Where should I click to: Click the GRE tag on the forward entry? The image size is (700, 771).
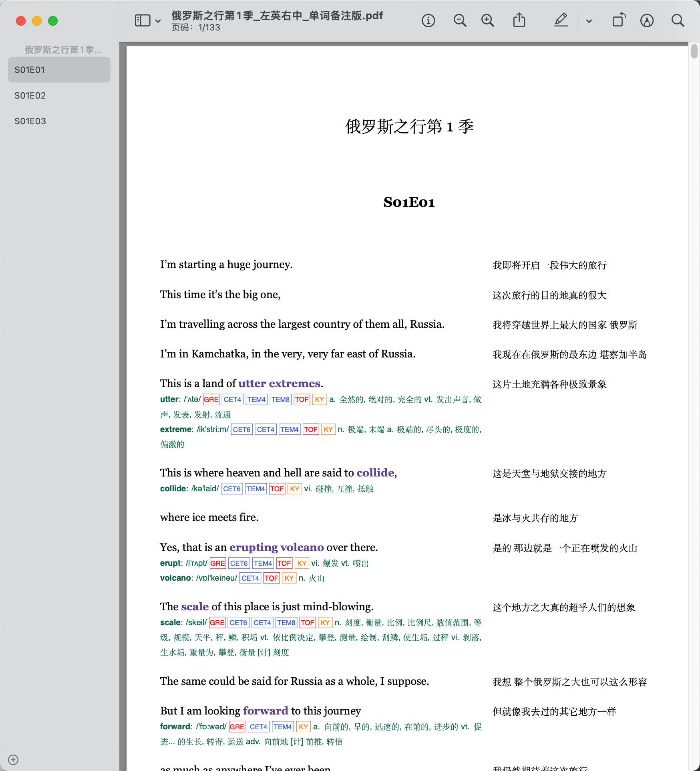(x=237, y=727)
